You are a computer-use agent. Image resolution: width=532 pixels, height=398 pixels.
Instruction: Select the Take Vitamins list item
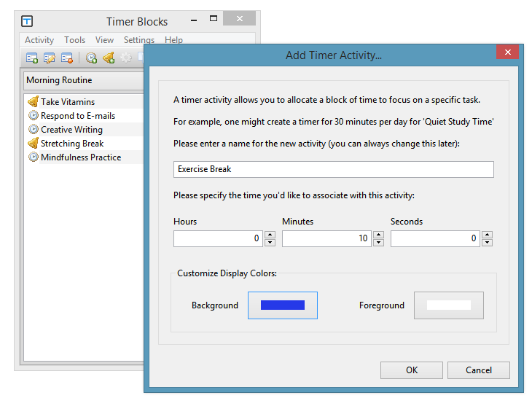pos(85,102)
